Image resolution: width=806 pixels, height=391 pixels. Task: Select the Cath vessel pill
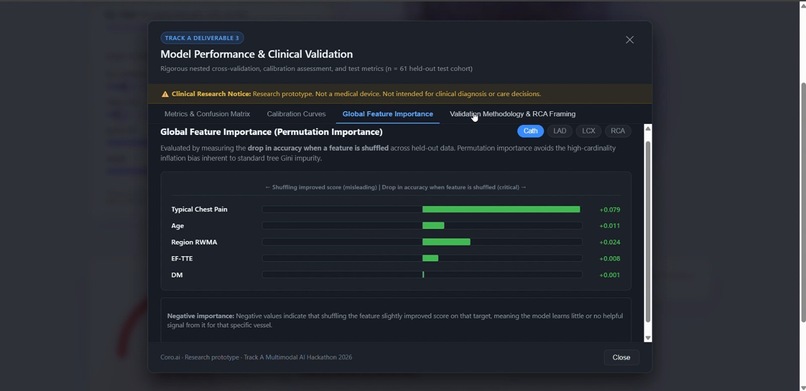[530, 131]
